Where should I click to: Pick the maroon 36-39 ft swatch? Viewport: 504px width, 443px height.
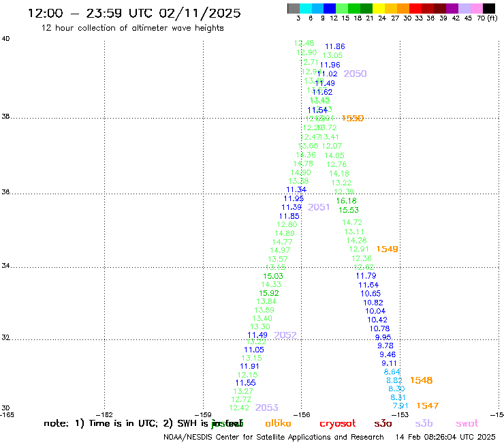[x=440, y=8]
